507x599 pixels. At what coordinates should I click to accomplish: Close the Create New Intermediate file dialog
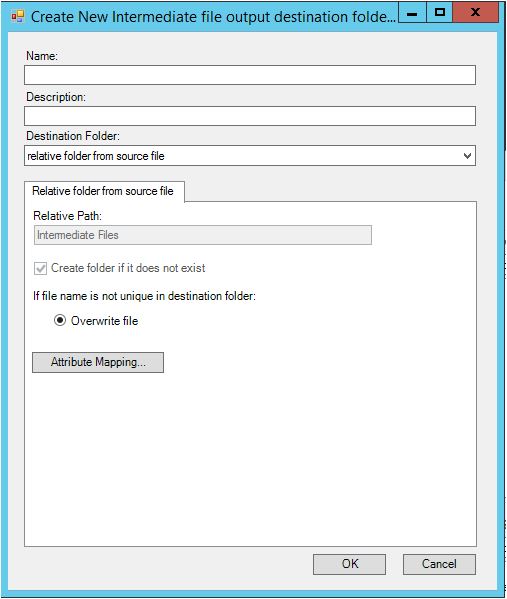[475, 13]
